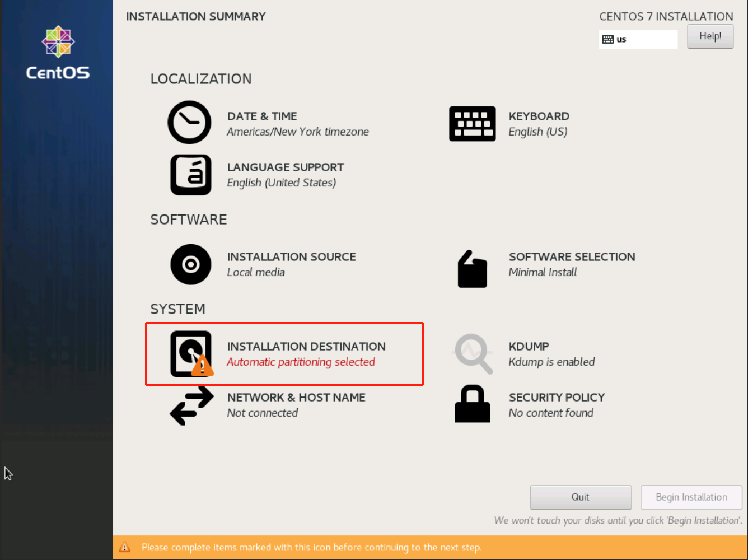Click the 'Not connected' network status text
The height and width of the screenshot is (560, 748).
(263, 413)
